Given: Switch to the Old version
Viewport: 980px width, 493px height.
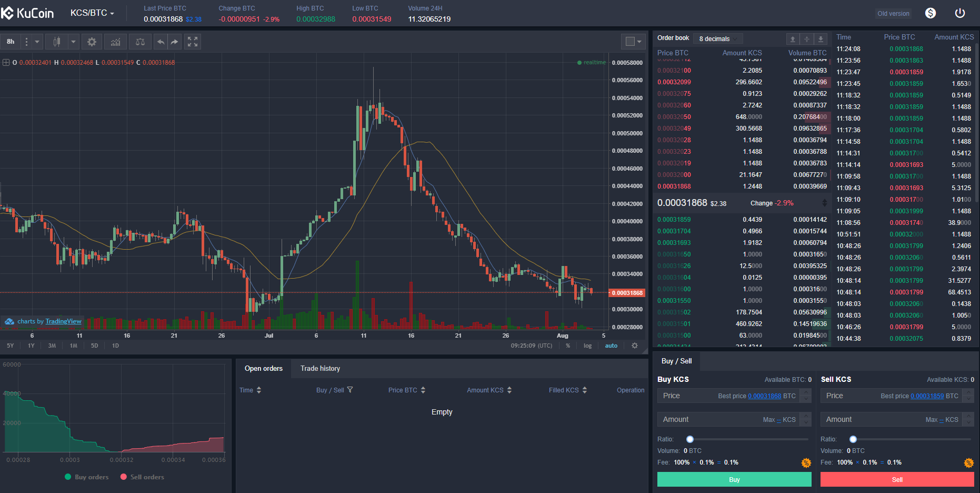Looking at the screenshot, I should 893,14.
